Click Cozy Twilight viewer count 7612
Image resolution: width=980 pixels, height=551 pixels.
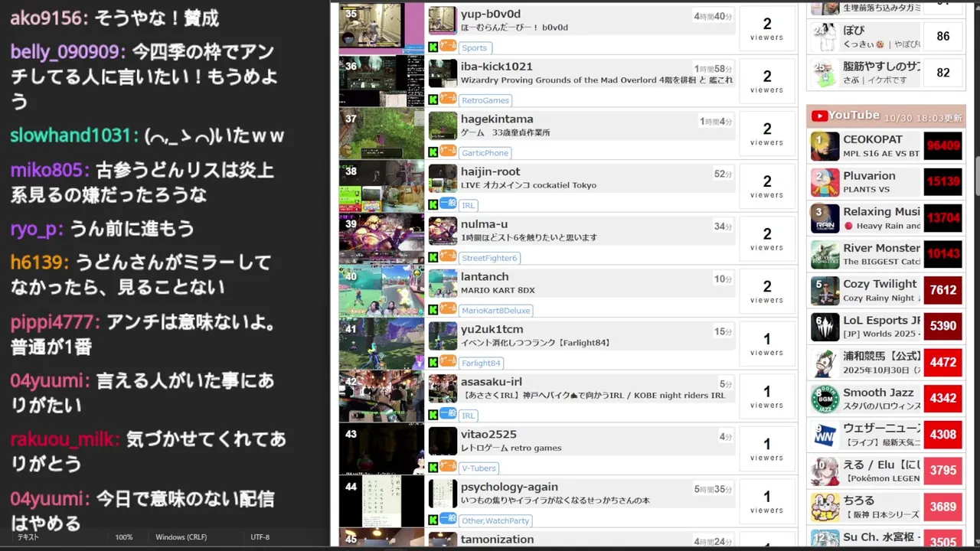click(x=942, y=291)
